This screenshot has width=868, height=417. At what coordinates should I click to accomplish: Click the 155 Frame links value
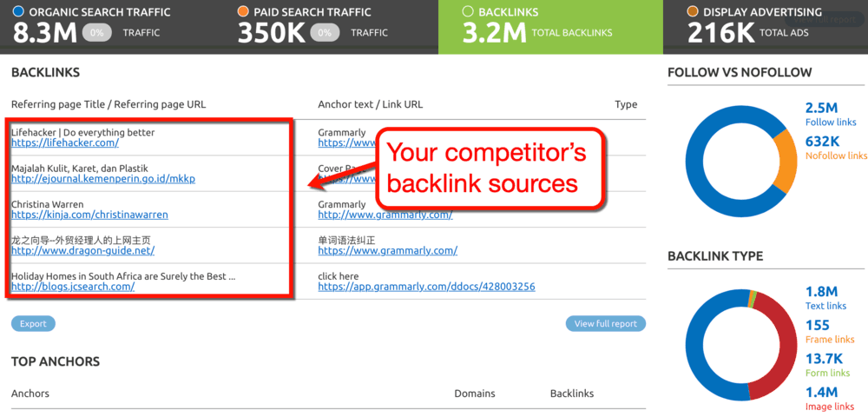[818, 325]
